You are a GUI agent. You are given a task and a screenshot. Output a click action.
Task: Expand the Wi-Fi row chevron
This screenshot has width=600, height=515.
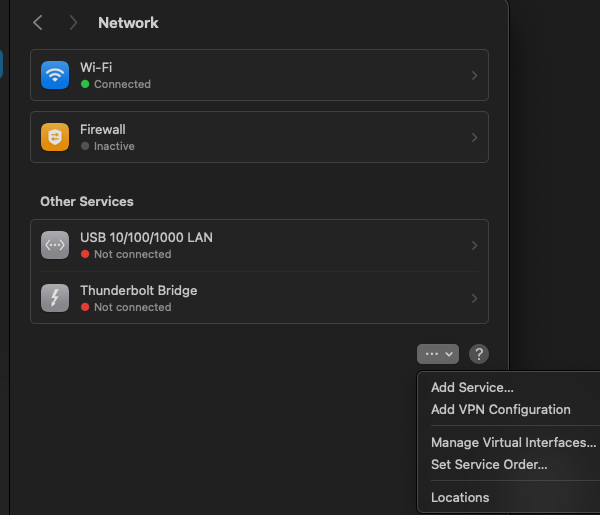click(x=474, y=75)
